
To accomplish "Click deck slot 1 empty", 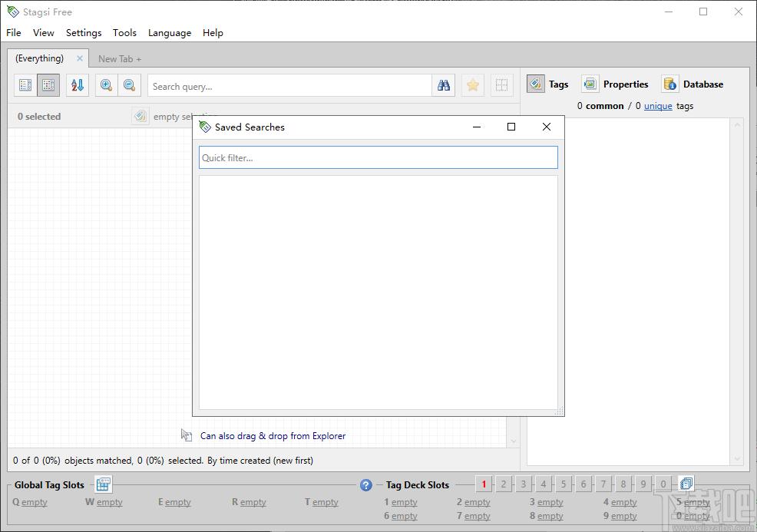I will (401, 502).
